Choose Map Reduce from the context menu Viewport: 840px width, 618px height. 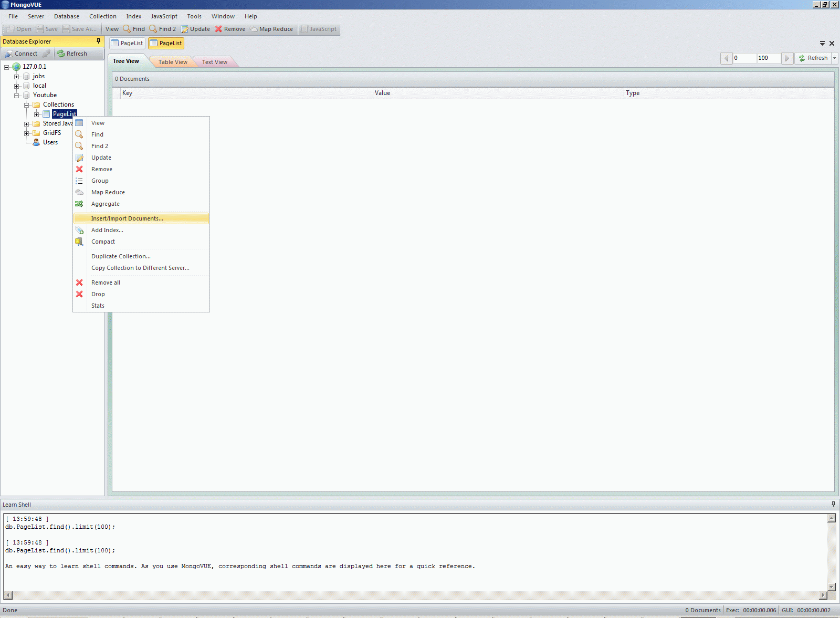[141, 192]
